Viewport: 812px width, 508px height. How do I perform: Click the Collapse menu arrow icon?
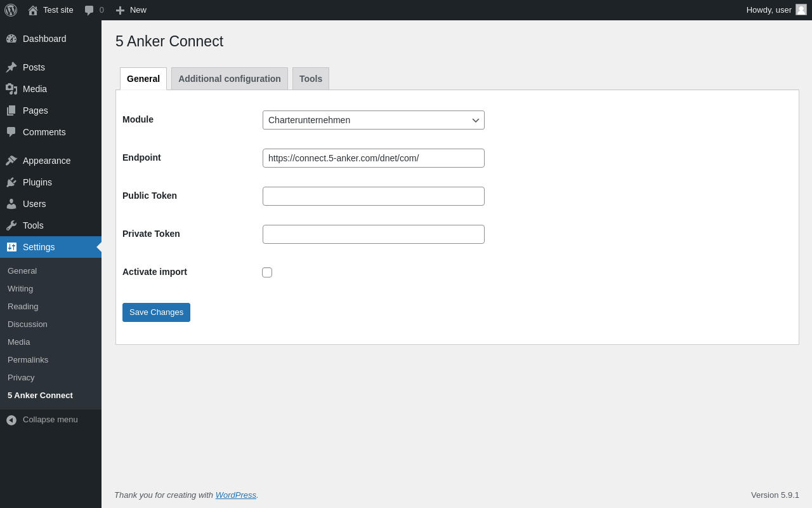[11, 420]
